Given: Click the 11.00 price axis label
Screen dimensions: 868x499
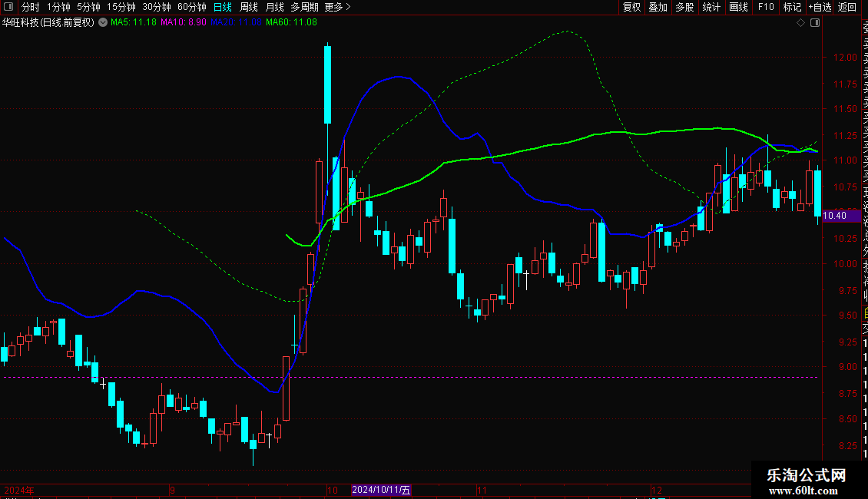Looking at the screenshot, I should coord(845,160).
